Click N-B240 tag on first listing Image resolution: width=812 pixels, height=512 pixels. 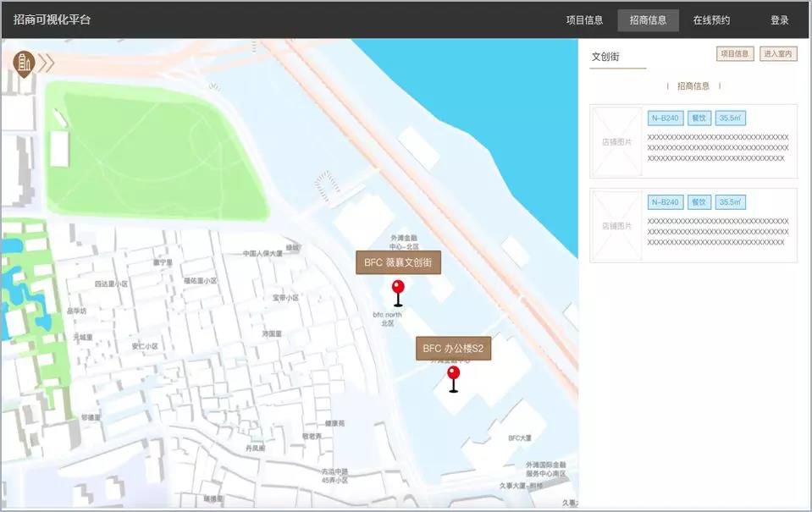pos(665,118)
